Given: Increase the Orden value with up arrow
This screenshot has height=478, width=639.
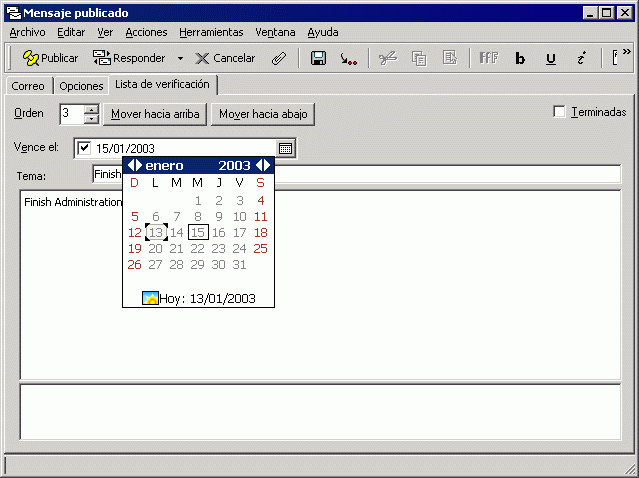Looking at the screenshot, I should coord(92,109).
